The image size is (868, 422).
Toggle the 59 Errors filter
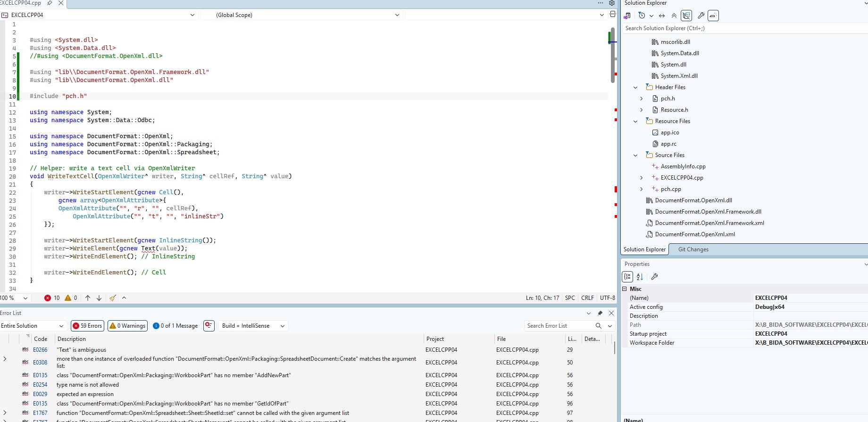click(87, 326)
